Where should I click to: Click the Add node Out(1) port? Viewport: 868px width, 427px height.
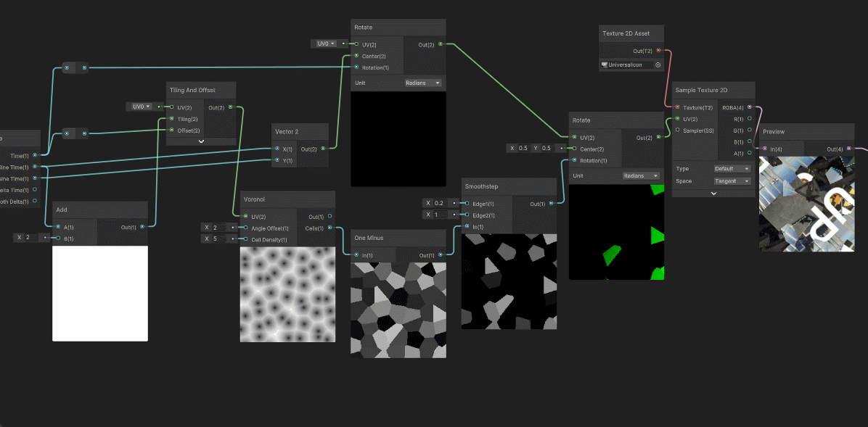142,227
